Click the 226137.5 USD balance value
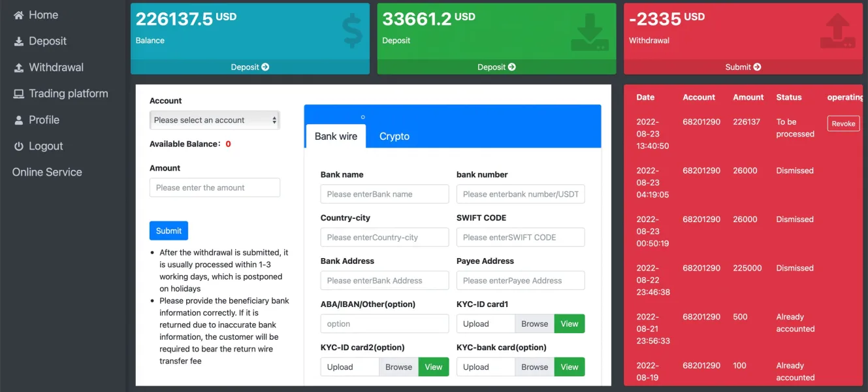Screen dimensions: 868x392 [186, 19]
